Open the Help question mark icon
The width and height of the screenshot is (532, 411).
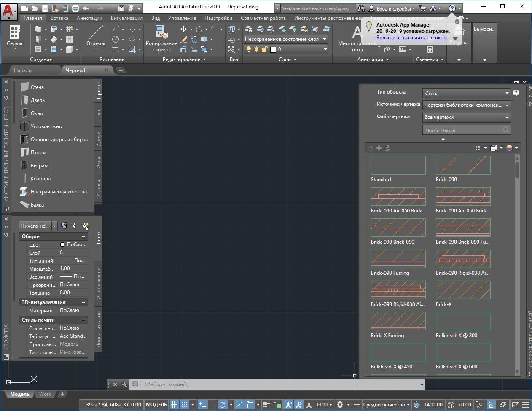[x=452, y=8]
